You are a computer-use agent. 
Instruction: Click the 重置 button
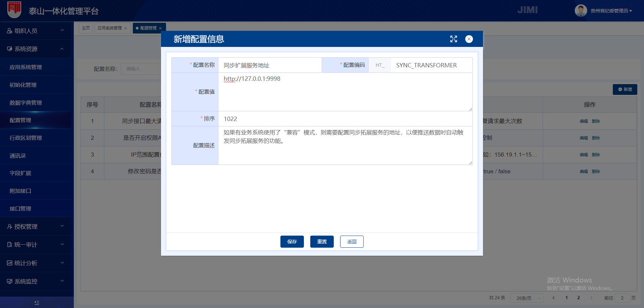click(322, 242)
